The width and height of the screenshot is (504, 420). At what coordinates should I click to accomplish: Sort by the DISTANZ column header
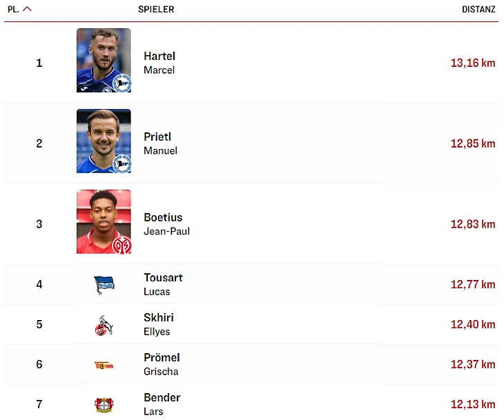(478, 10)
